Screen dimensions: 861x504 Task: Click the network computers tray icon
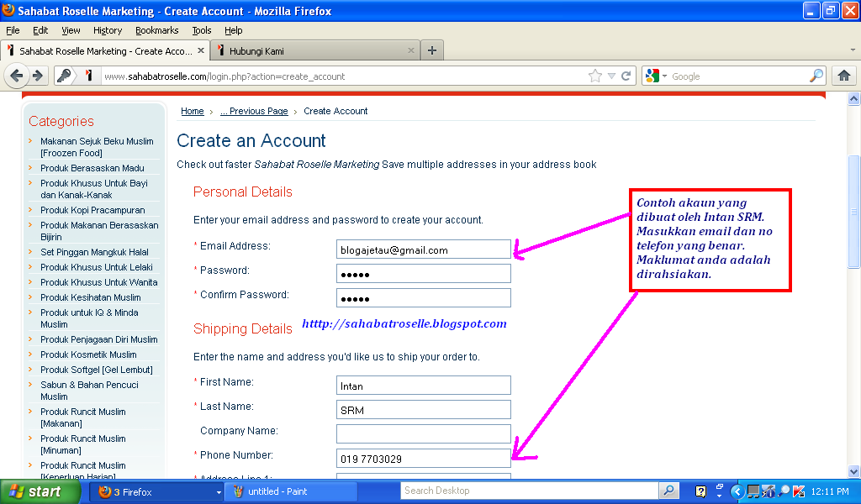754,491
